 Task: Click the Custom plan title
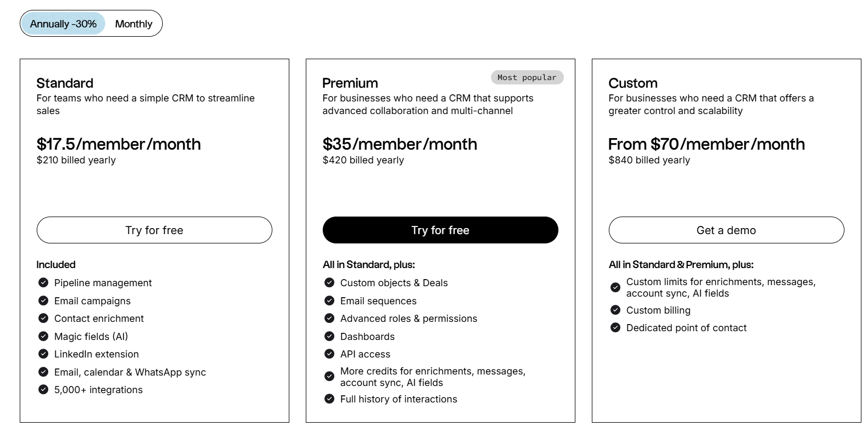click(632, 83)
